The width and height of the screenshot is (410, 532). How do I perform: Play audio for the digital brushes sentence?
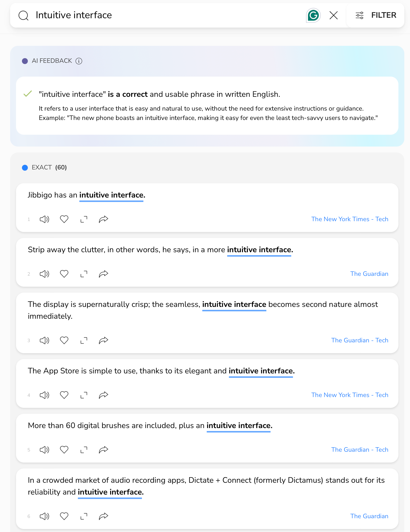(45, 450)
